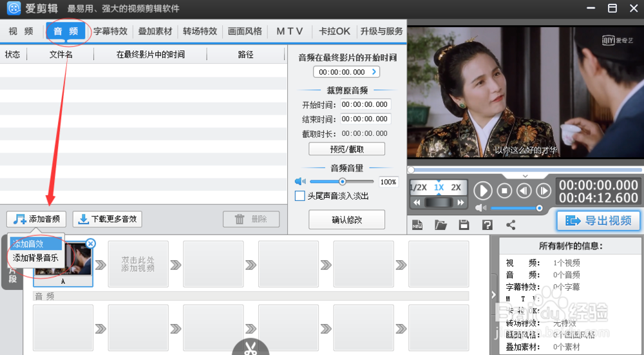
Task: Maximize the 爱剪辑 window
Action: (612, 8)
